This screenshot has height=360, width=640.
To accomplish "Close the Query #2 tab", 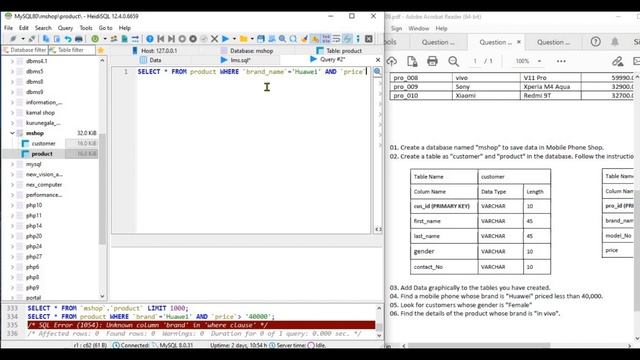I will pos(378,60).
